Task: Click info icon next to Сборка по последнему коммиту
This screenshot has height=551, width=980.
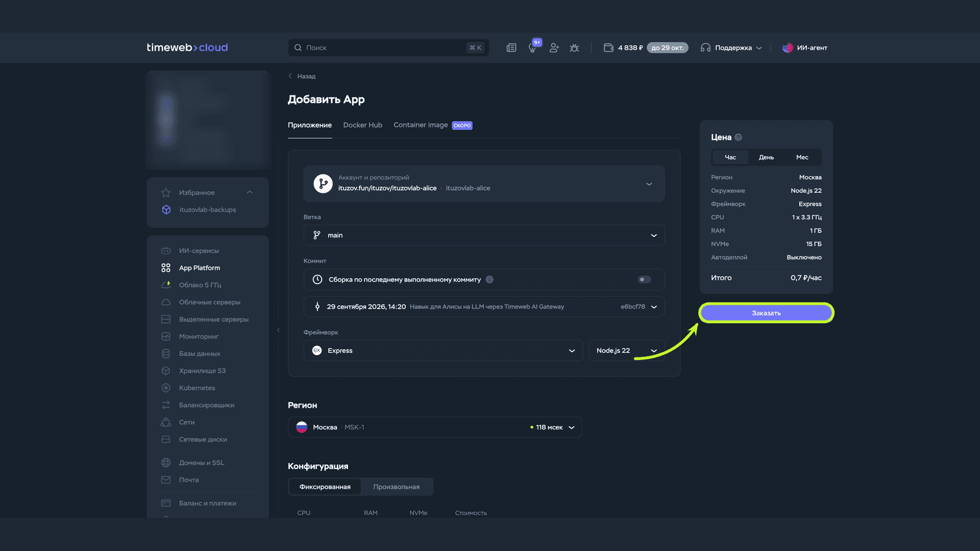Action: (x=489, y=280)
